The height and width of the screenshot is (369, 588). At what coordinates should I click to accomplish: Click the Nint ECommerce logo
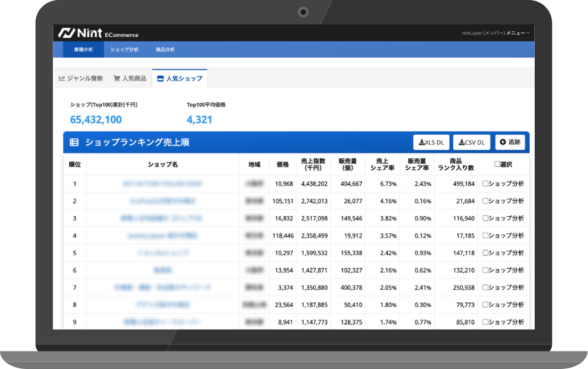(x=99, y=33)
